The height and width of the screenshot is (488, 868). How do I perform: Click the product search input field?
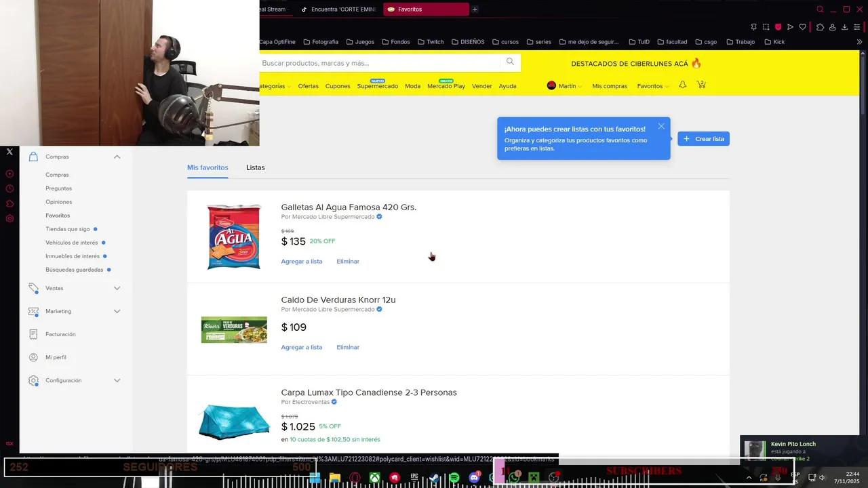pos(380,63)
